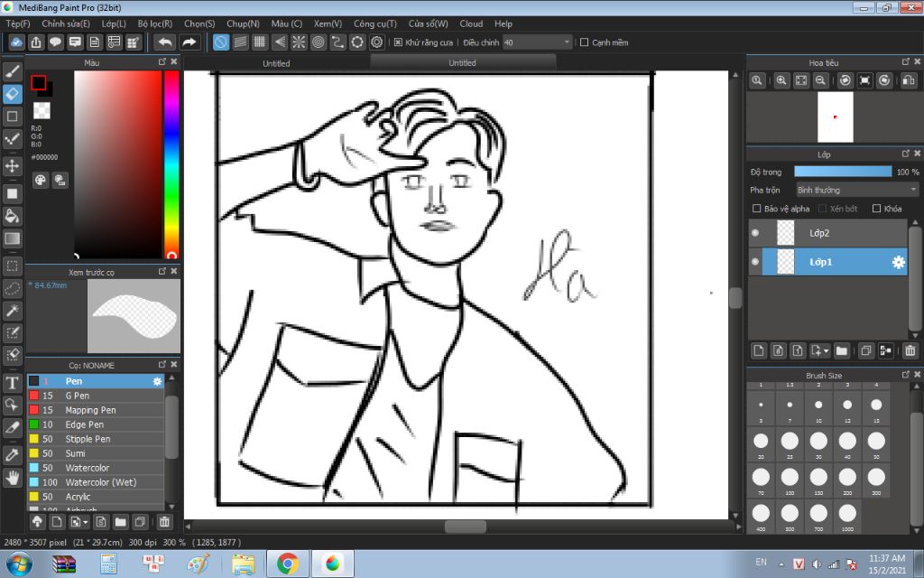
Task: Adjust the Độ trong opacity slider
Action: click(843, 172)
